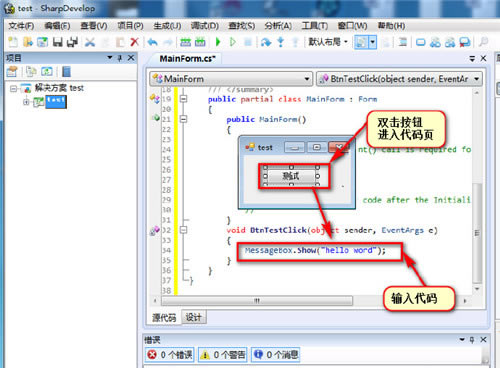The width and height of the screenshot is (500, 368).
Task: Click the Refresh icon in project panel
Action: coord(47,71)
